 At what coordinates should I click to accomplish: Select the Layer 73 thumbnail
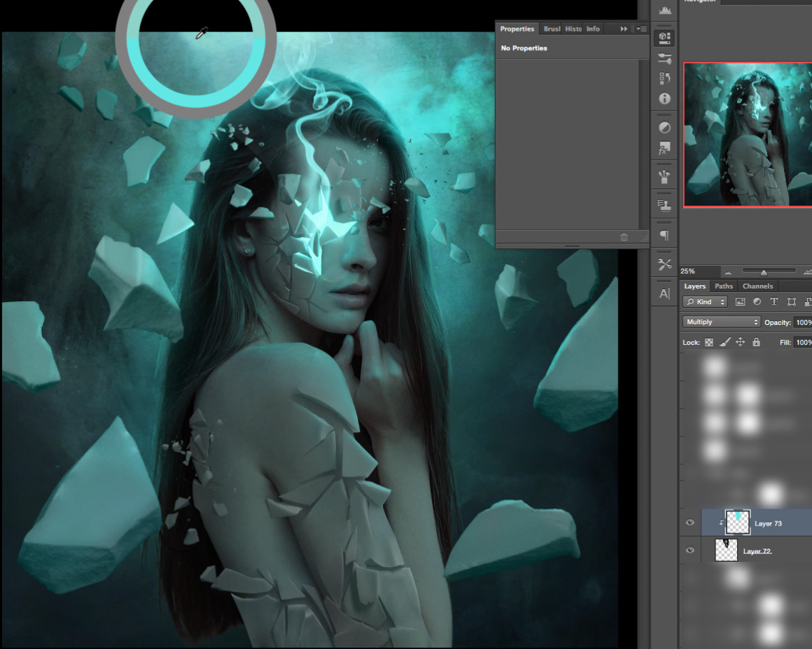[738, 523]
